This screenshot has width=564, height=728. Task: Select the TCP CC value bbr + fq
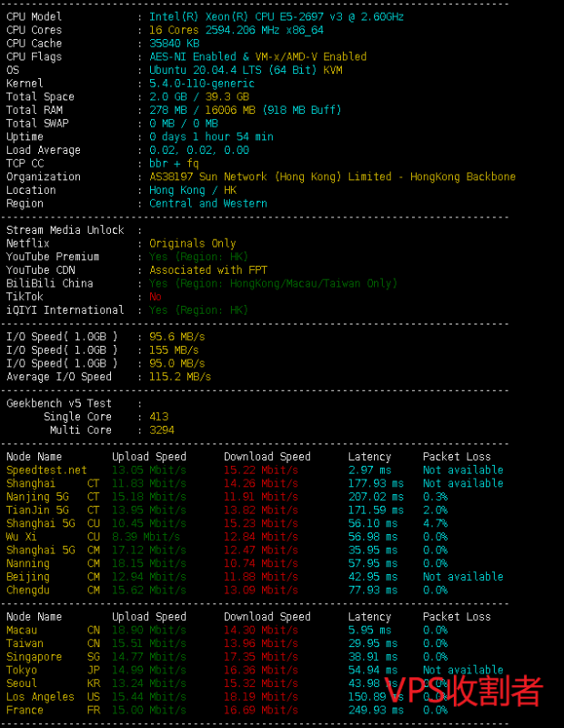coord(174,164)
